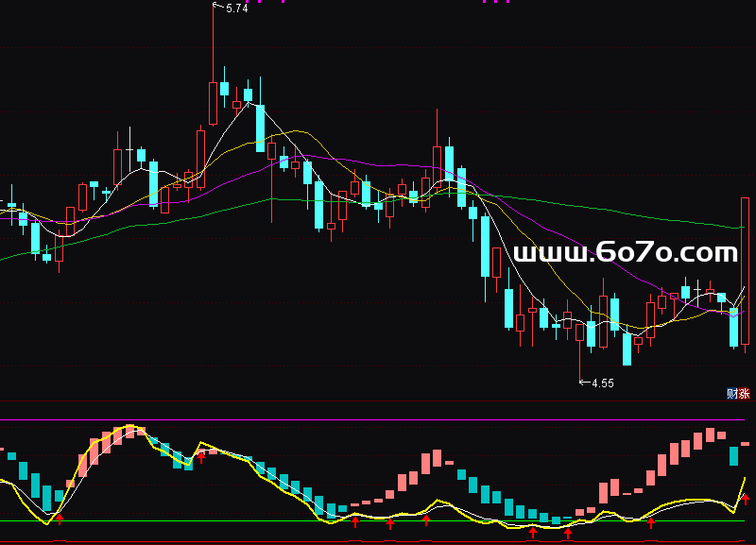This screenshot has width=756, height=545.
Task: Open the www.6o7o.com watermark link
Action: click(625, 253)
